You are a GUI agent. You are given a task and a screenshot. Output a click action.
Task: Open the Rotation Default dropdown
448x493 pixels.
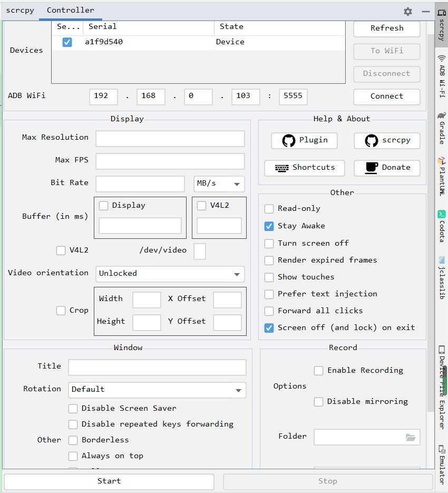point(157,390)
